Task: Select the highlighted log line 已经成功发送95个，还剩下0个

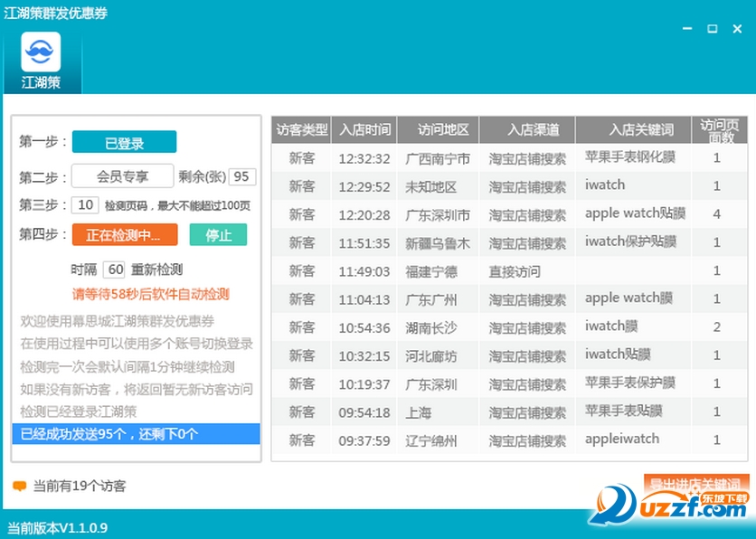Action: click(136, 434)
